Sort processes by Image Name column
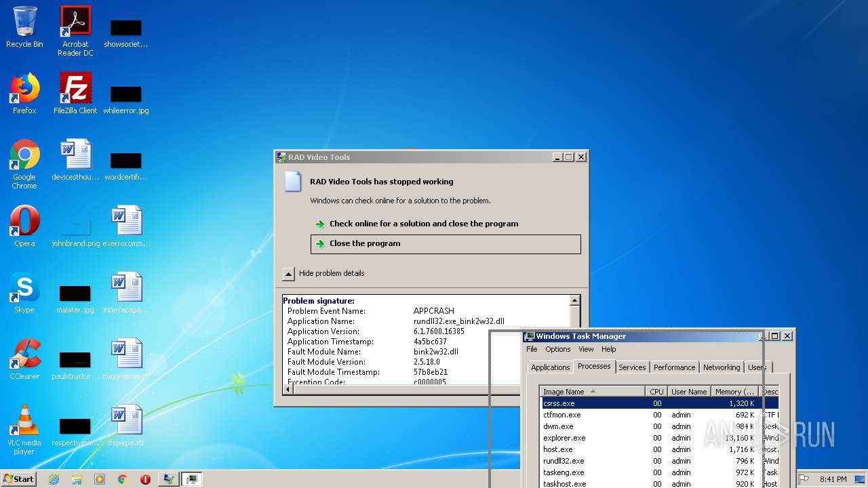Screen dimensions: 868x488 592,392
